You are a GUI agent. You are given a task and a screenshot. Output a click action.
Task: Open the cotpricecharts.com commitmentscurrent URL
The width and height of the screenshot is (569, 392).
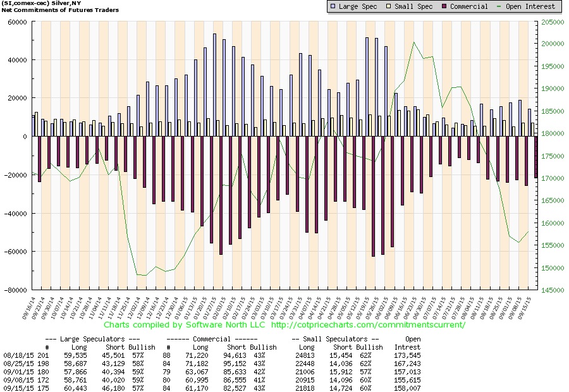tap(368, 324)
